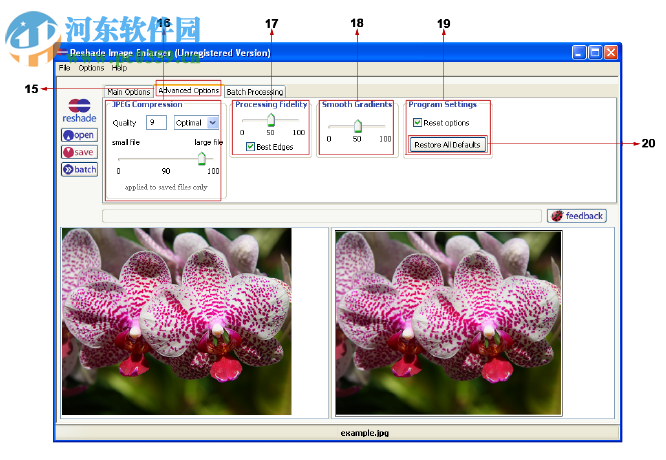Toggle the Reset options checkbox
The height and width of the screenshot is (460, 666).
418,123
